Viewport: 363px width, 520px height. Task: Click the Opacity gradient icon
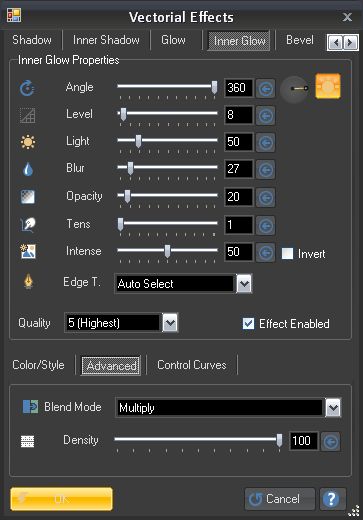(x=28, y=197)
